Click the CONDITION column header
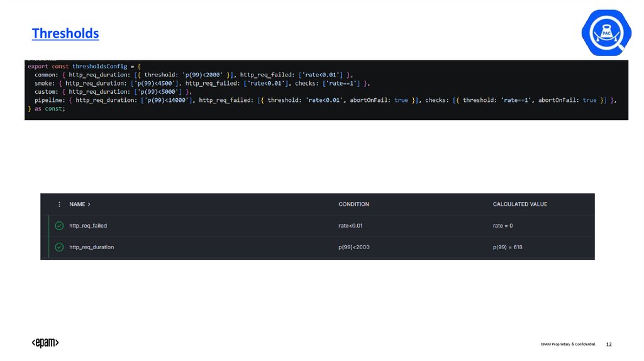This screenshot has height=361, width=644. [x=353, y=204]
